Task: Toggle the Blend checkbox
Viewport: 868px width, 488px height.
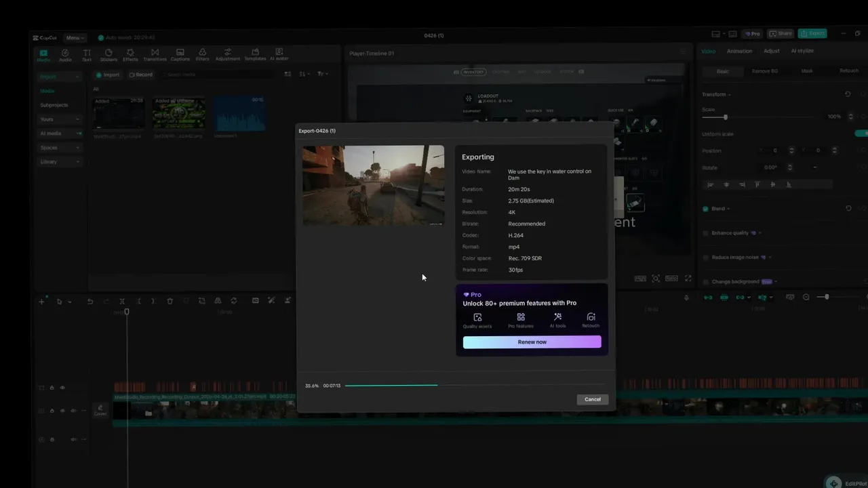Action: (x=705, y=209)
